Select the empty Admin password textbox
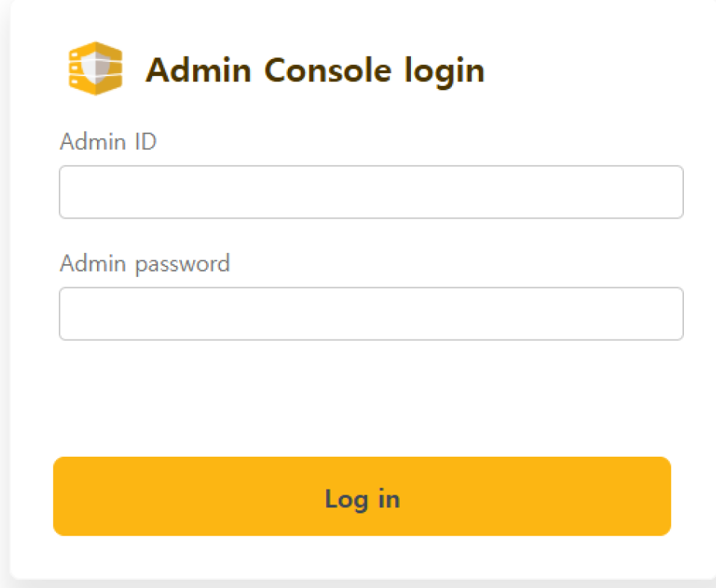Viewport: 716px width, 588px height. click(x=371, y=314)
